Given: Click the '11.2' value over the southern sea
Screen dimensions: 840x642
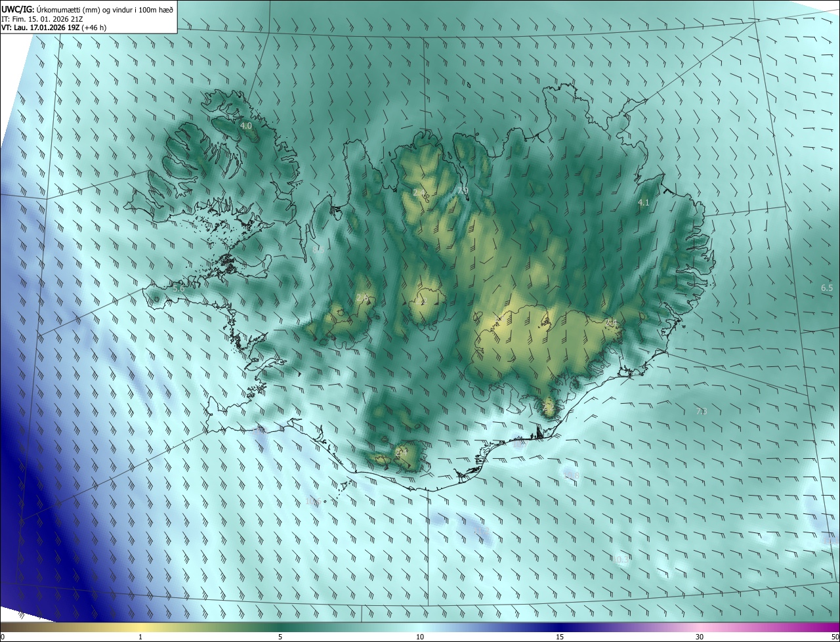Looking at the screenshot, I should click(482, 530).
